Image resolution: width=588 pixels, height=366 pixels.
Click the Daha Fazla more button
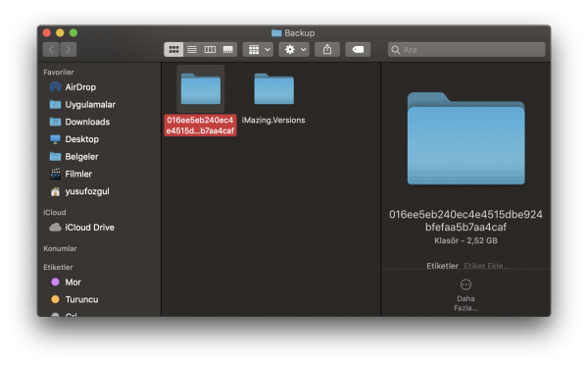pos(465,295)
